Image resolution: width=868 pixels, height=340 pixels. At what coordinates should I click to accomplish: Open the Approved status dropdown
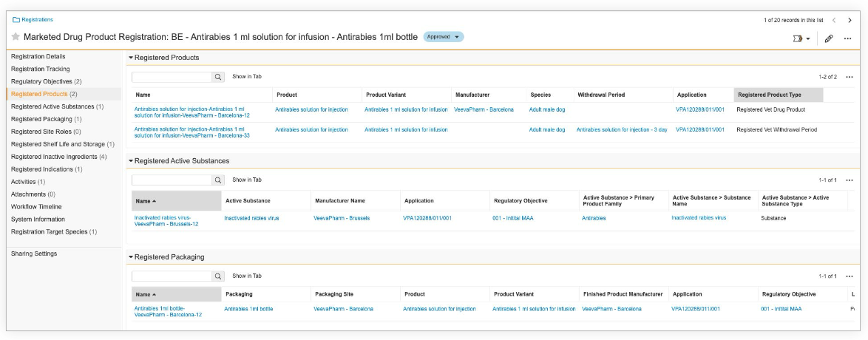coord(444,37)
